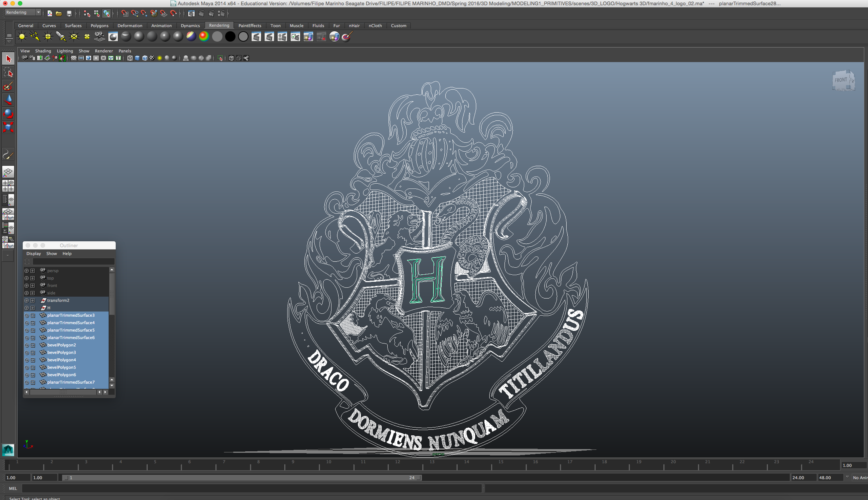Select the Paint Selection tool

tap(8, 86)
